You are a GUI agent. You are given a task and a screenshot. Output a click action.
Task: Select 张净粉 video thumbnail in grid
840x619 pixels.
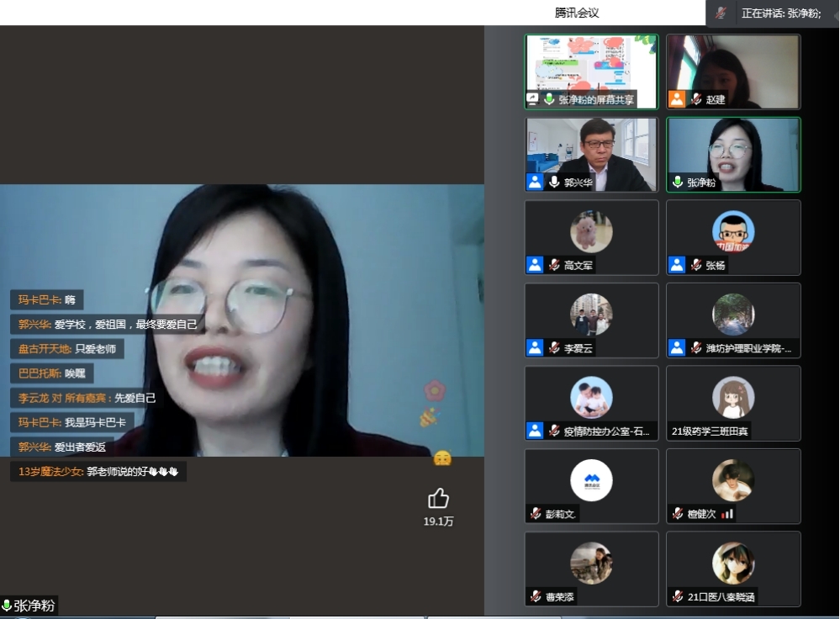coord(733,155)
